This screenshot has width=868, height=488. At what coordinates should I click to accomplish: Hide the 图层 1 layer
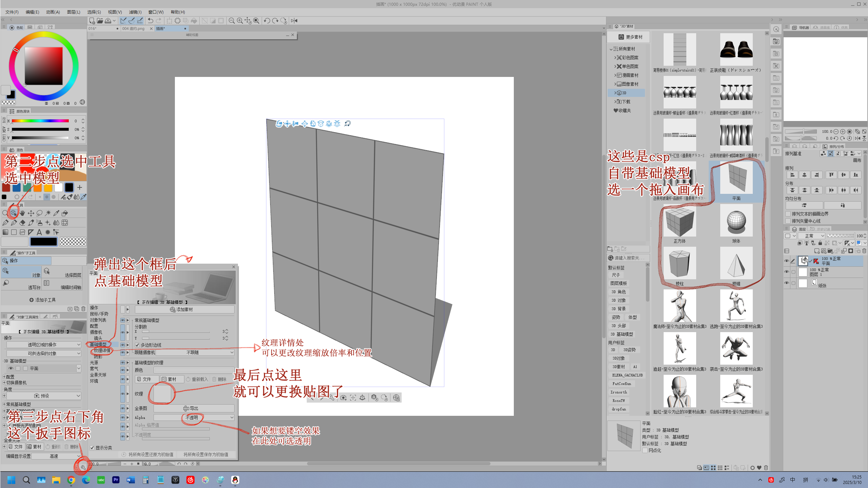[x=786, y=272]
